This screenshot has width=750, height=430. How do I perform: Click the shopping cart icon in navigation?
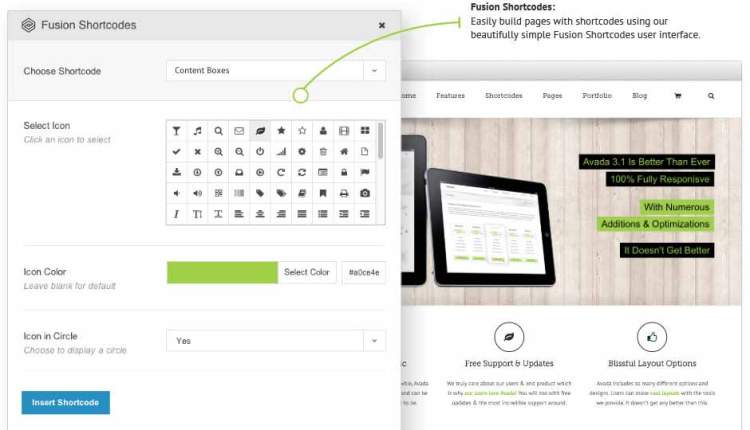coord(678,96)
